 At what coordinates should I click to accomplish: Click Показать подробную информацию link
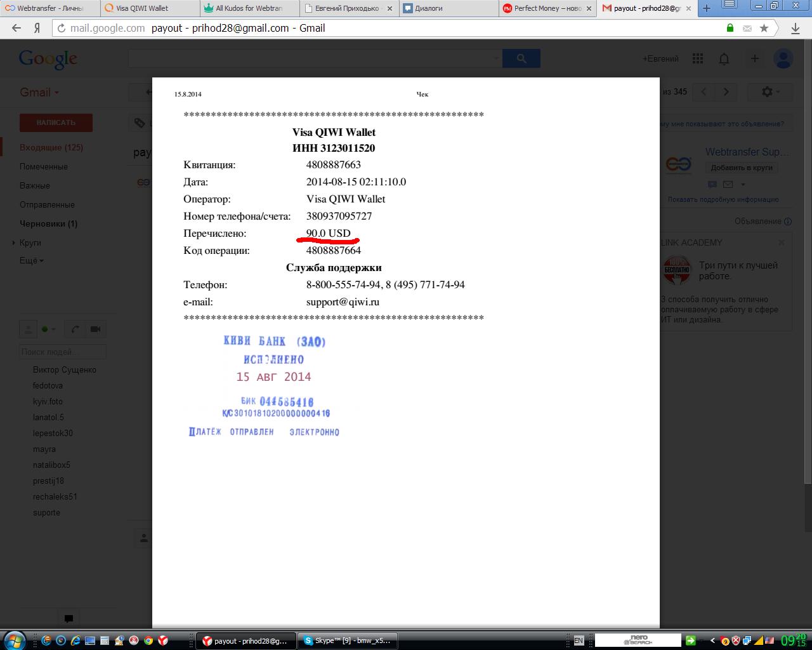coord(723,199)
